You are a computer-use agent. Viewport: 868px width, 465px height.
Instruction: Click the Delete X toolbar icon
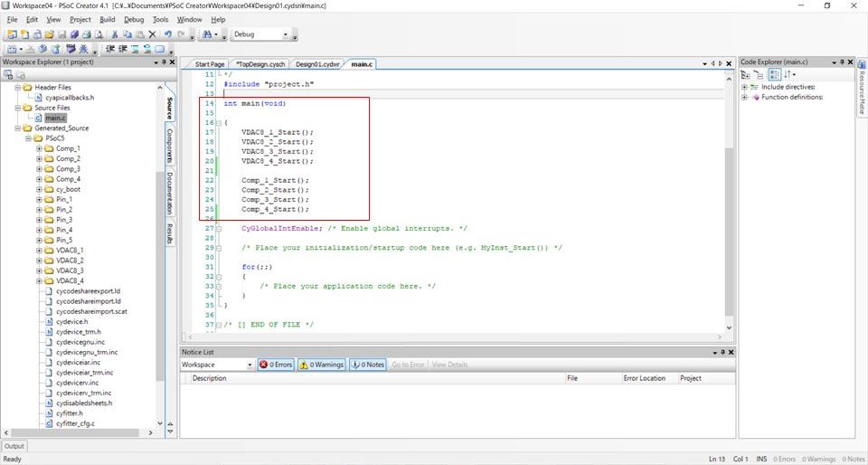[152, 34]
